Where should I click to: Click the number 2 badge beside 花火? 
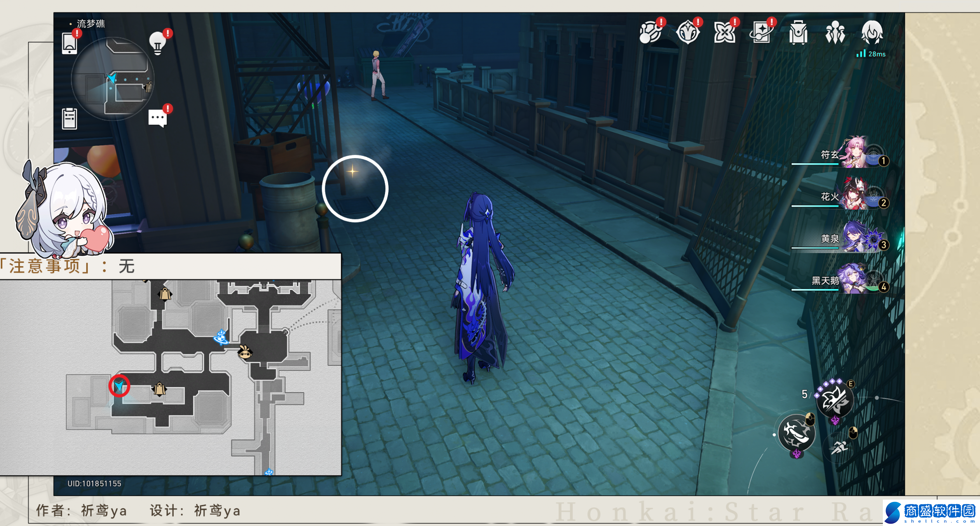tap(884, 203)
